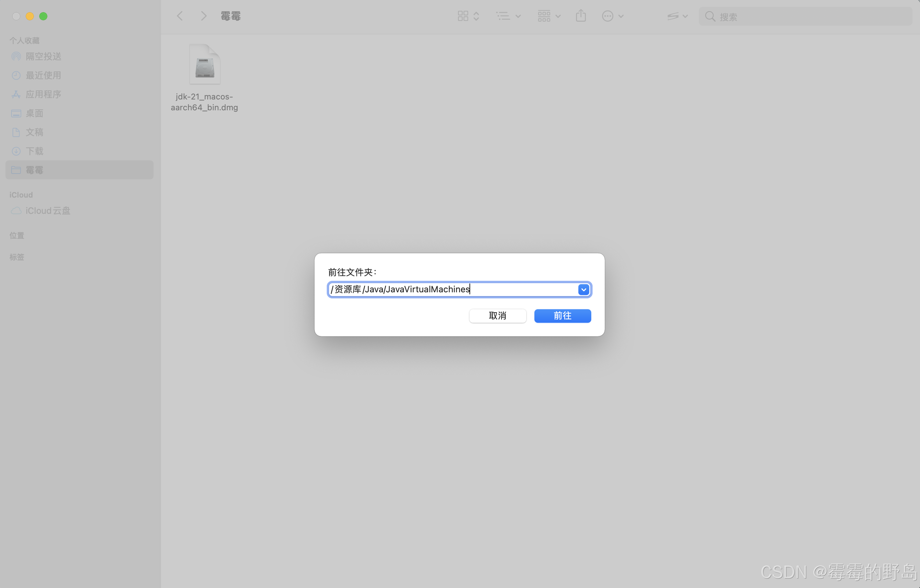The width and height of the screenshot is (920, 588).
Task: Open 应用程序 in sidebar
Action: pos(43,94)
